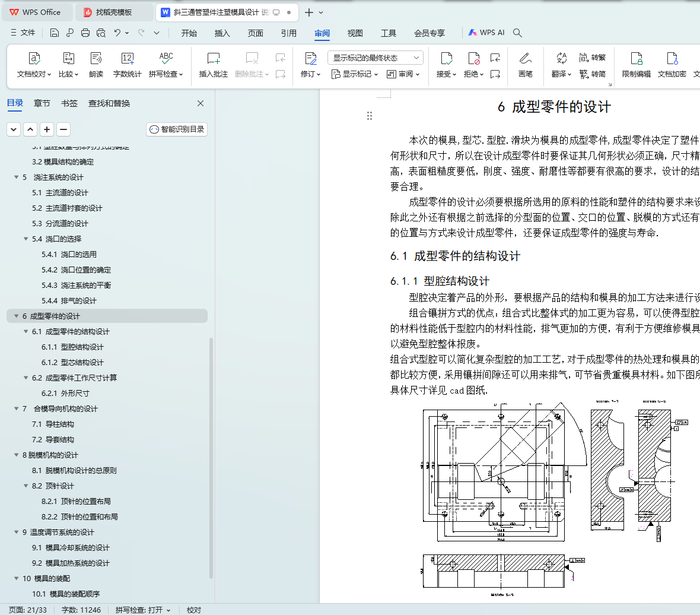This screenshot has width=700, height=615.
Task: Click the outline pane vertical scrollbar
Action: click(211, 458)
